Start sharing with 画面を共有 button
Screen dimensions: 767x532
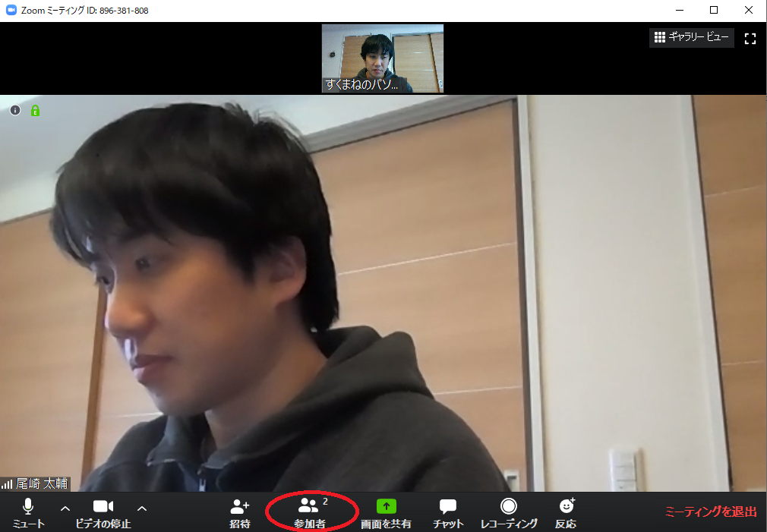[x=386, y=513]
